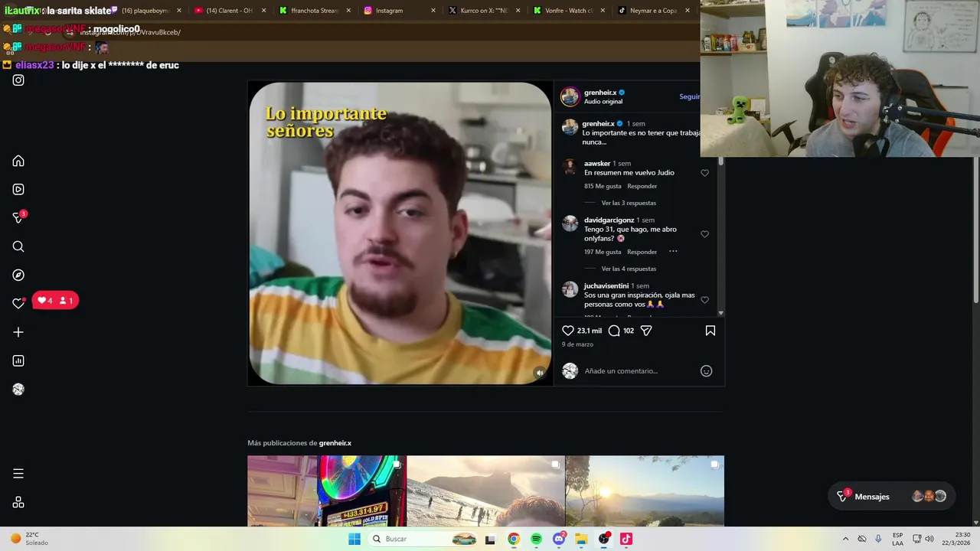Click the taskbar Buscar search box
This screenshot has width=980, height=551.
(x=423, y=539)
